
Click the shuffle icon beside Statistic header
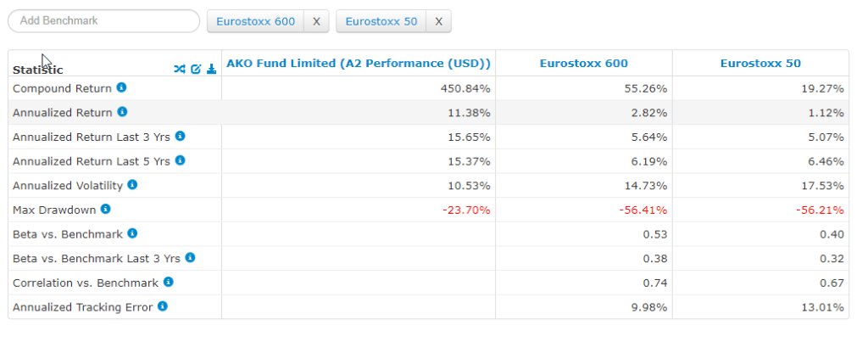point(179,69)
